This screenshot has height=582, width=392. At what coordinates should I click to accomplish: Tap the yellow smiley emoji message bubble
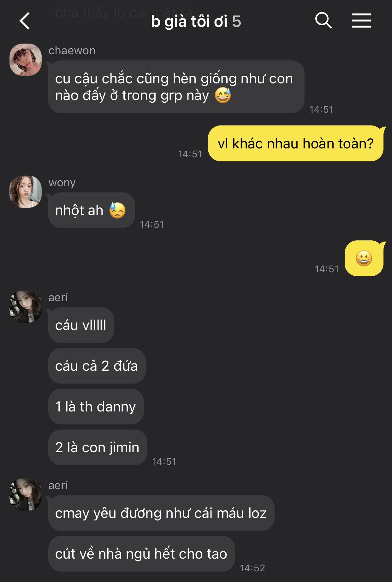tap(364, 258)
